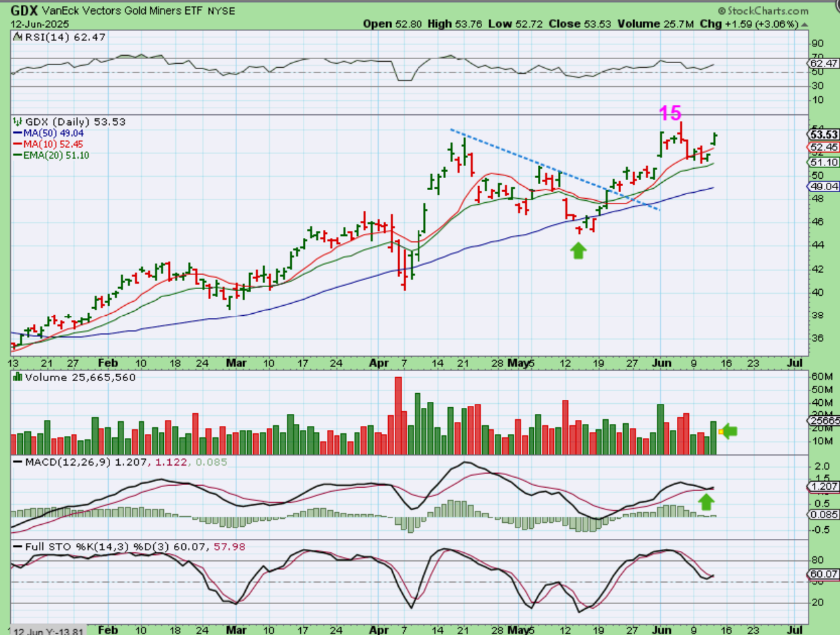The width and height of the screenshot is (840, 635).
Task: Click the 44 level on price axis
Action: pyautogui.click(x=817, y=245)
